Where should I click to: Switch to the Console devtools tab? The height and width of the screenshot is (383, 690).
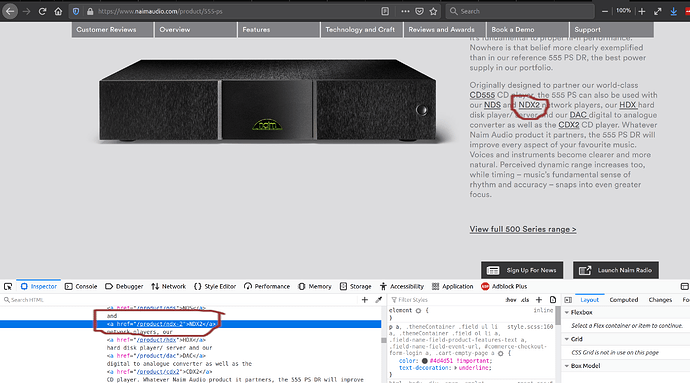click(x=81, y=286)
